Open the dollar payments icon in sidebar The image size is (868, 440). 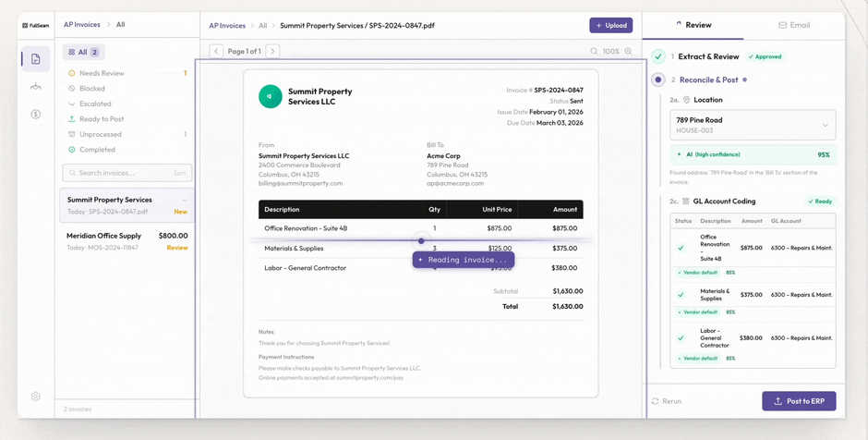pos(35,114)
